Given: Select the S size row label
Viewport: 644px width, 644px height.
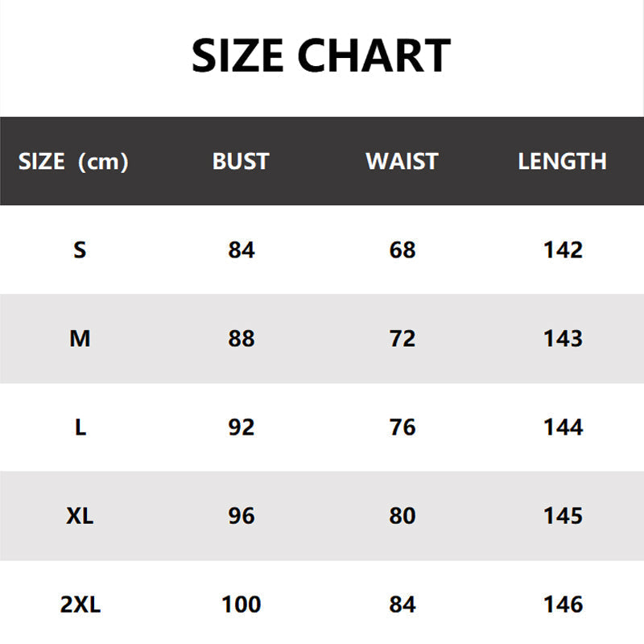Looking at the screenshot, I should tap(80, 250).
